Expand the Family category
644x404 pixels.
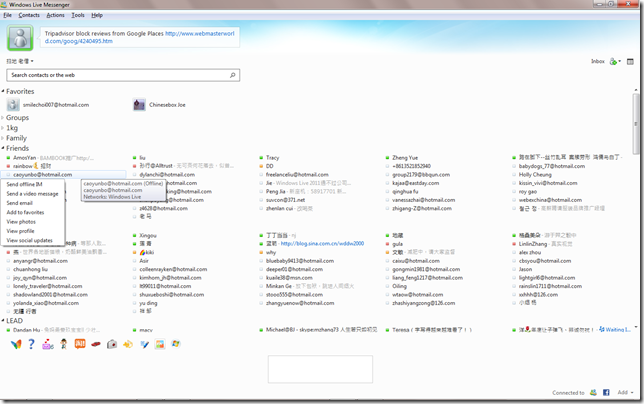click(x=3, y=138)
